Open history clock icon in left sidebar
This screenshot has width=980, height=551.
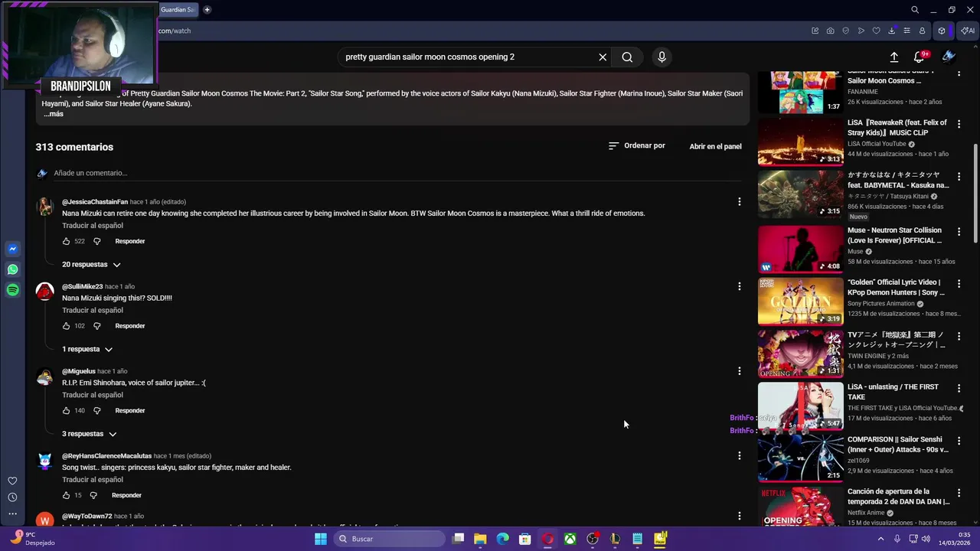pos(12,497)
